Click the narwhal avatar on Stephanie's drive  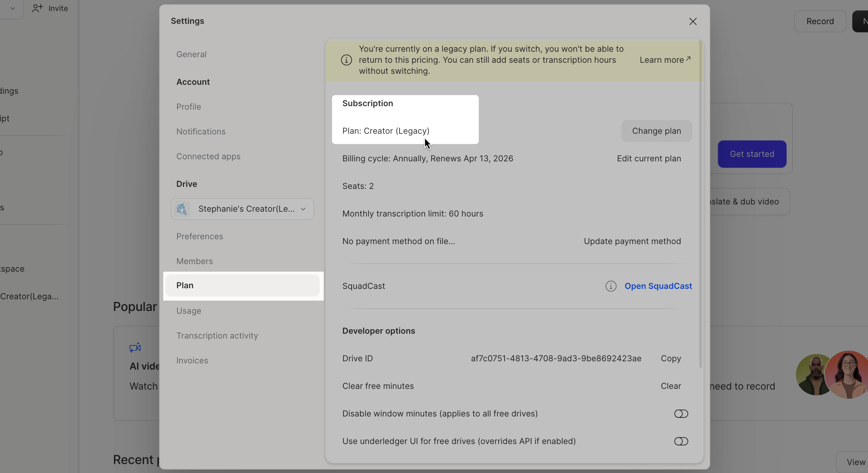[x=182, y=209]
